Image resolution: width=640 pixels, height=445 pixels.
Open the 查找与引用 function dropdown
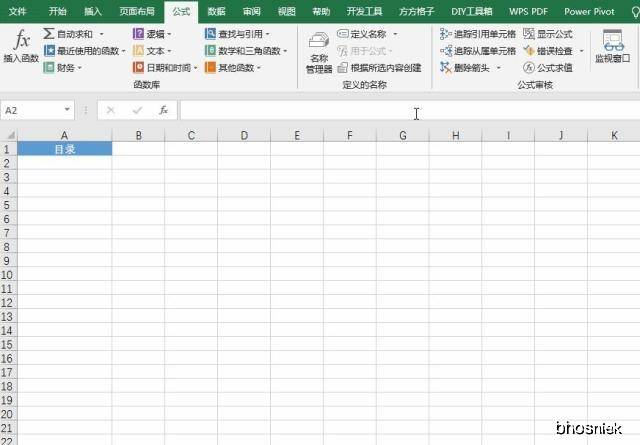238,34
